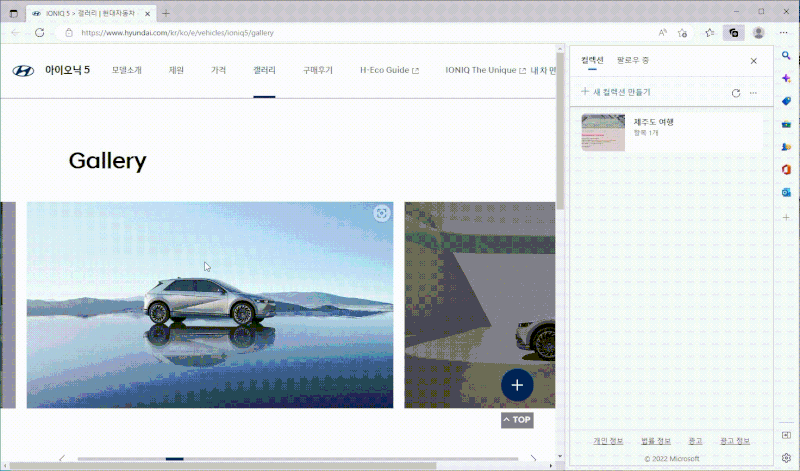Open the browser profile menu
This screenshot has width=800, height=471.
coord(759,33)
